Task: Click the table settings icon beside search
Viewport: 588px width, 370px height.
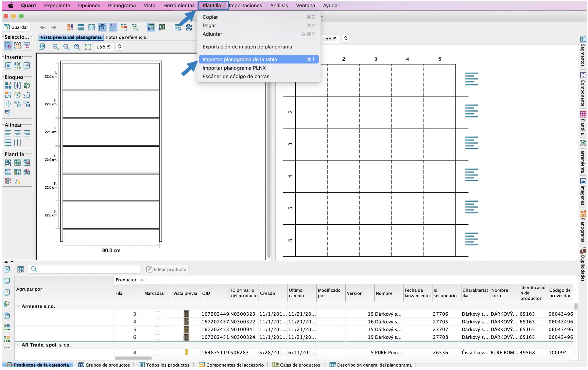Action: click(x=20, y=269)
